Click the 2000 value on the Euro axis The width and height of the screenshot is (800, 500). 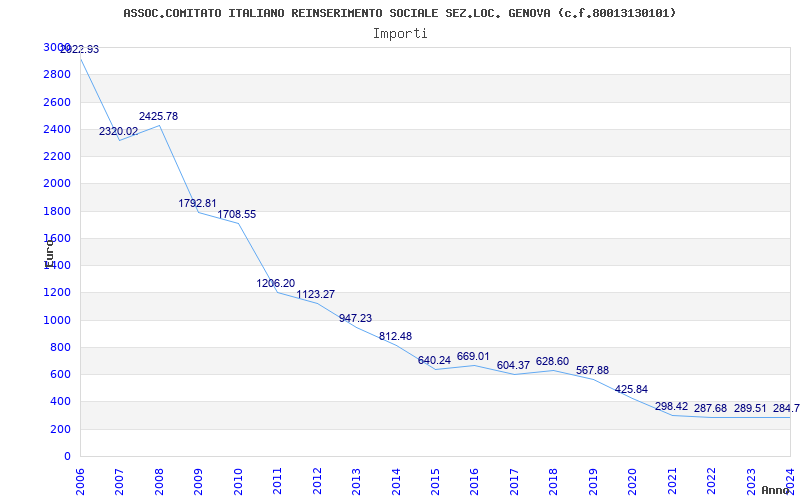pos(57,184)
